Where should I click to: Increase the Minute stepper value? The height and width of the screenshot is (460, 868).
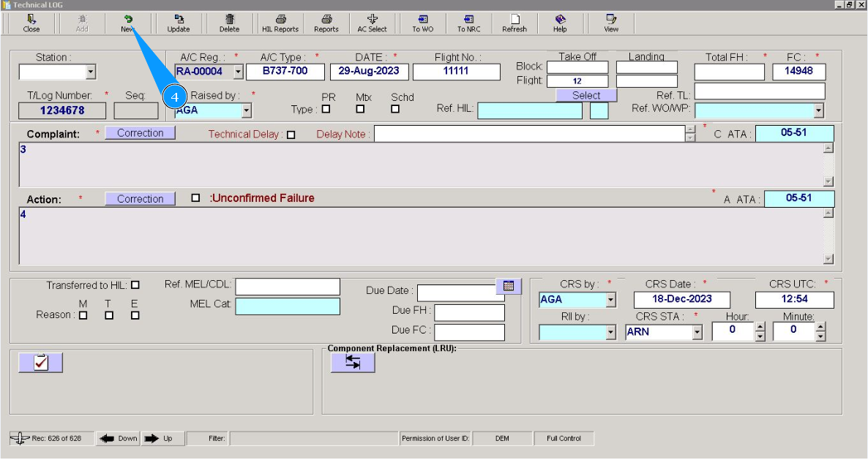(820, 328)
